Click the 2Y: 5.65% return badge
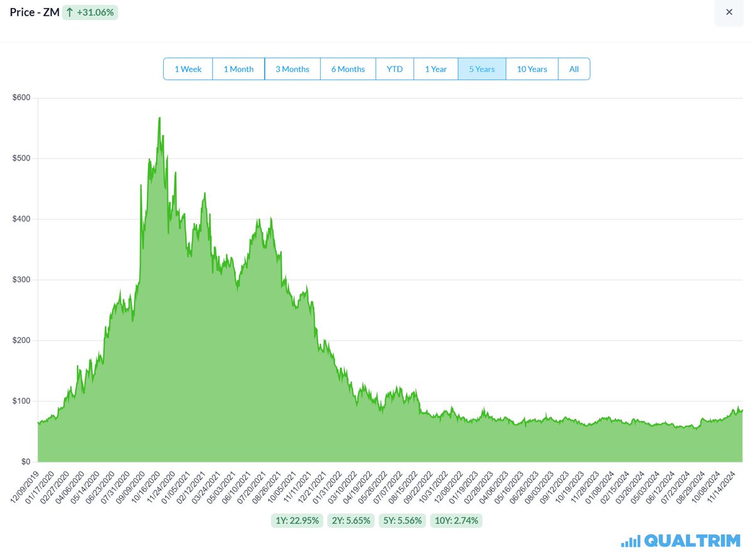The width and height of the screenshot is (753, 560). (x=350, y=520)
